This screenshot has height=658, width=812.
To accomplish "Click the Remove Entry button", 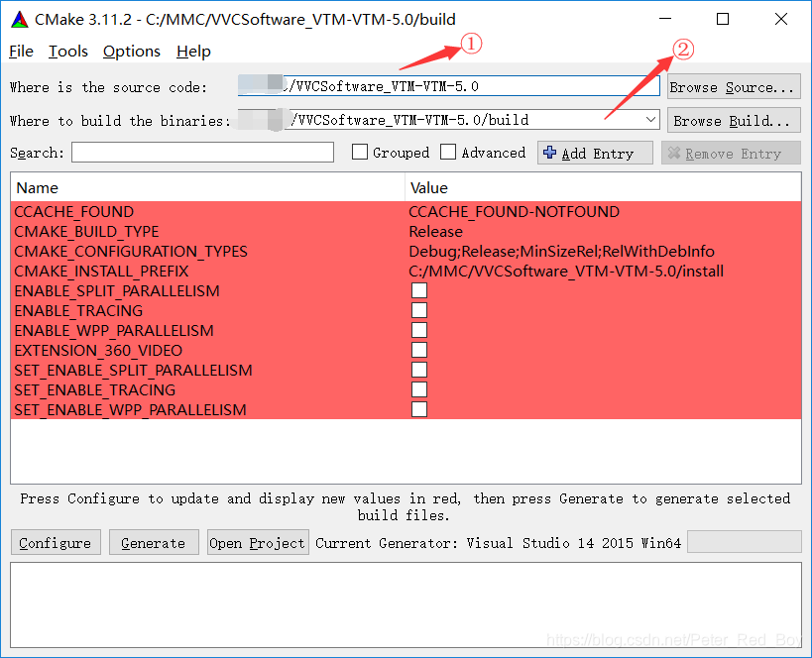I will [x=732, y=153].
